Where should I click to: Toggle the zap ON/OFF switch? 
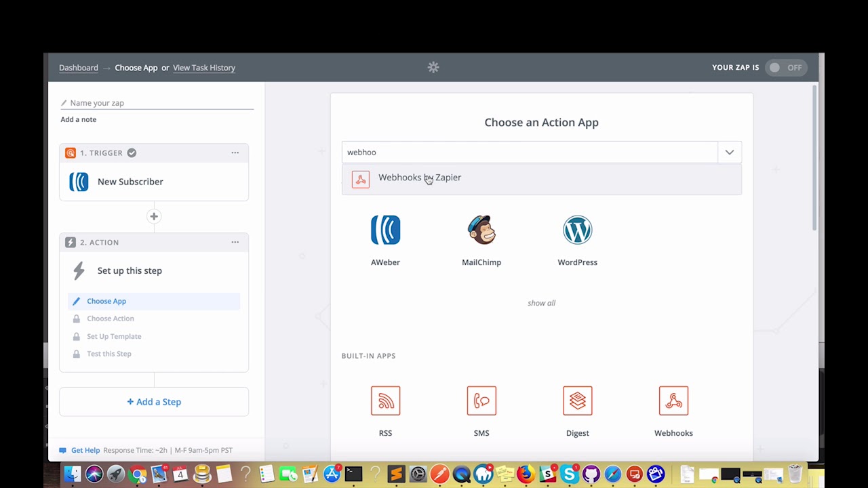pos(786,68)
